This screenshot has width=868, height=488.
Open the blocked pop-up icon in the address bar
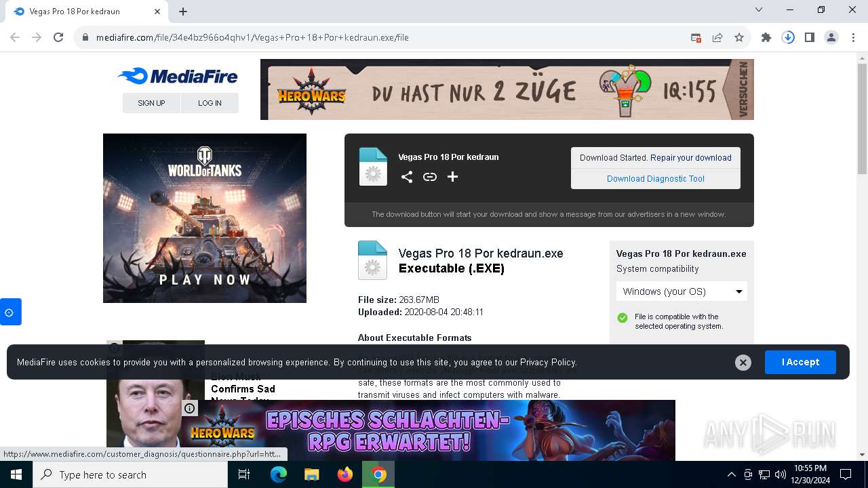click(x=696, y=37)
